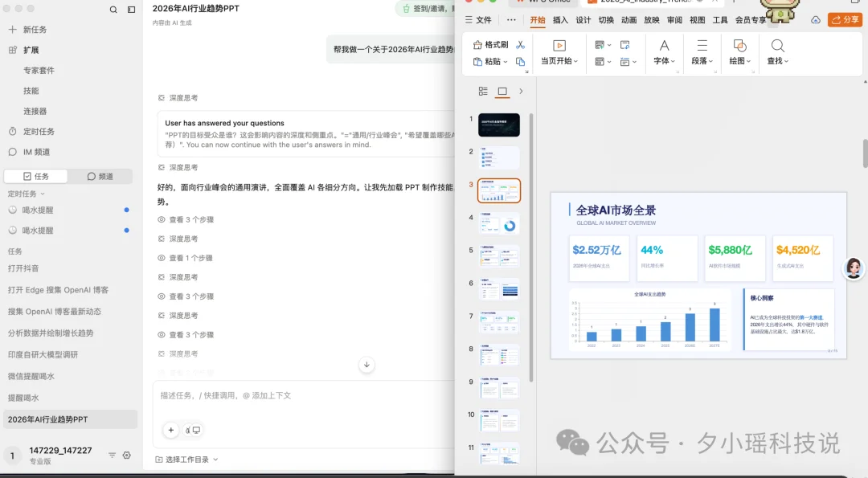
Task: Click the 签到/邀请 gift button
Action: [x=425, y=9]
